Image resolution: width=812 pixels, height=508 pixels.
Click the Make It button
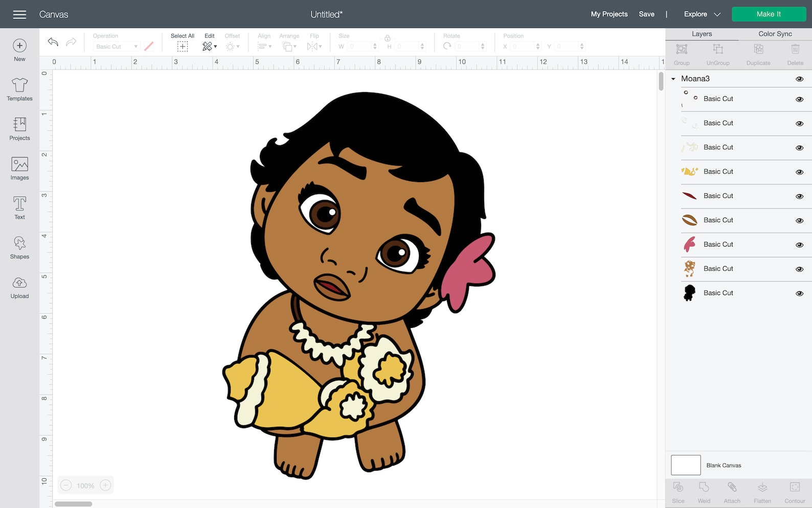pos(769,14)
